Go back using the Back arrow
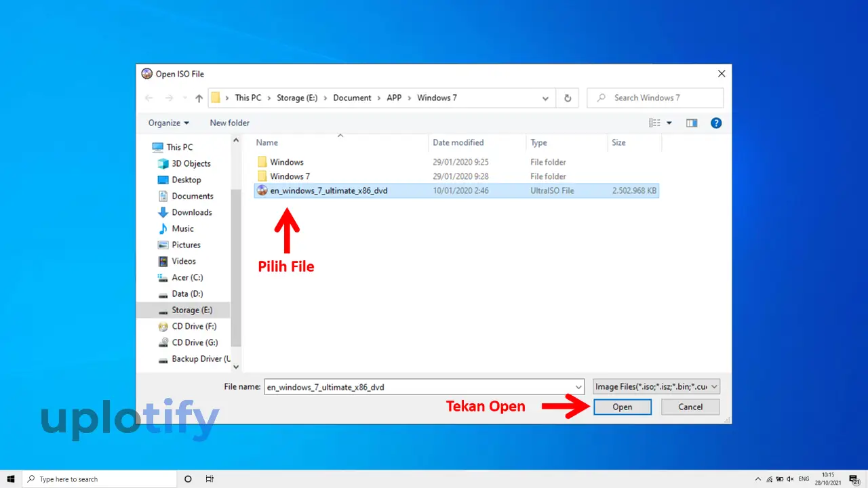The height and width of the screenshot is (488, 868). coord(150,98)
